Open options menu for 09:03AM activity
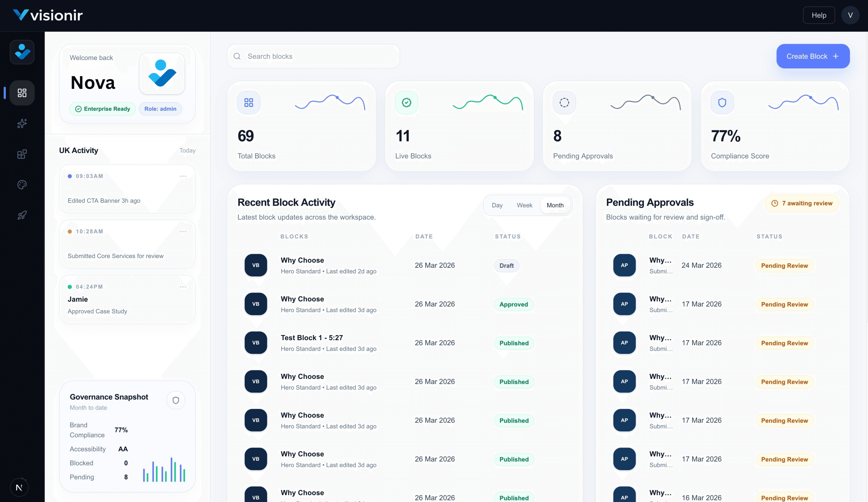This screenshot has width=868, height=502. click(183, 176)
